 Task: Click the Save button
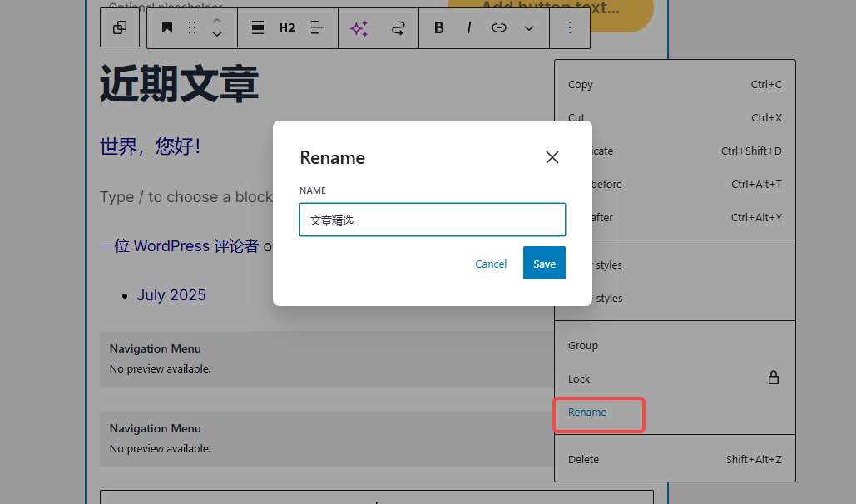click(544, 264)
